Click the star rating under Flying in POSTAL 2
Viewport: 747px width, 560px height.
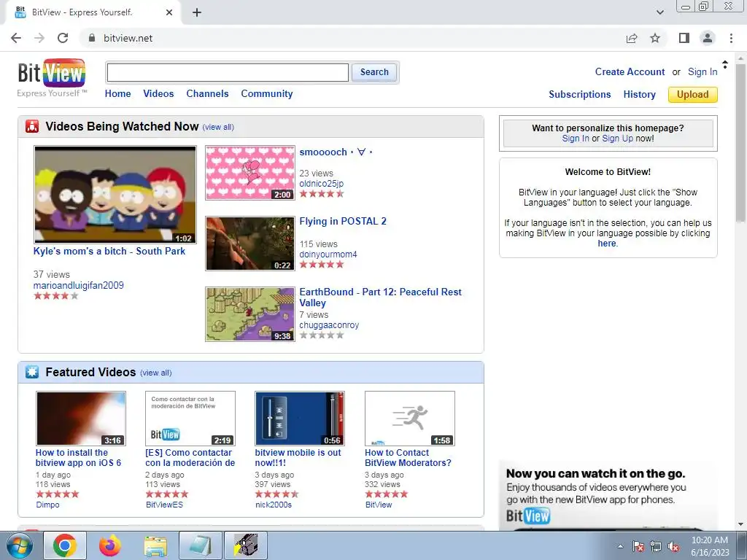(322, 264)
